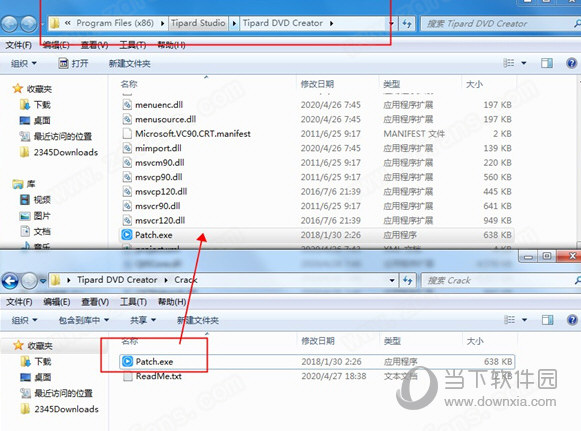Click the favorites star in the top window sidebar
Image resolution: width=581 pixels, height=431 pixels.
pyautogui.click(x=17, y=89)
